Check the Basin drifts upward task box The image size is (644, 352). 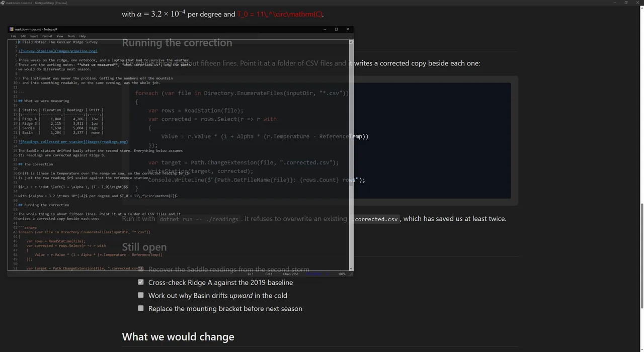(x=140, y=295)
